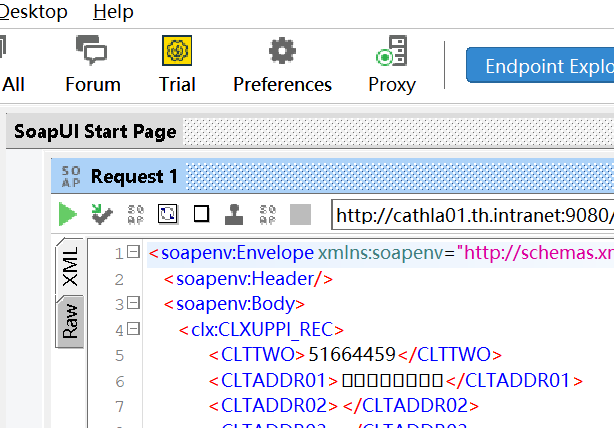The width and height of the screenshot is (614, 428).
Task: Collapse the soapenv:Envelope node on line 1
Action: tap(133, 253)
